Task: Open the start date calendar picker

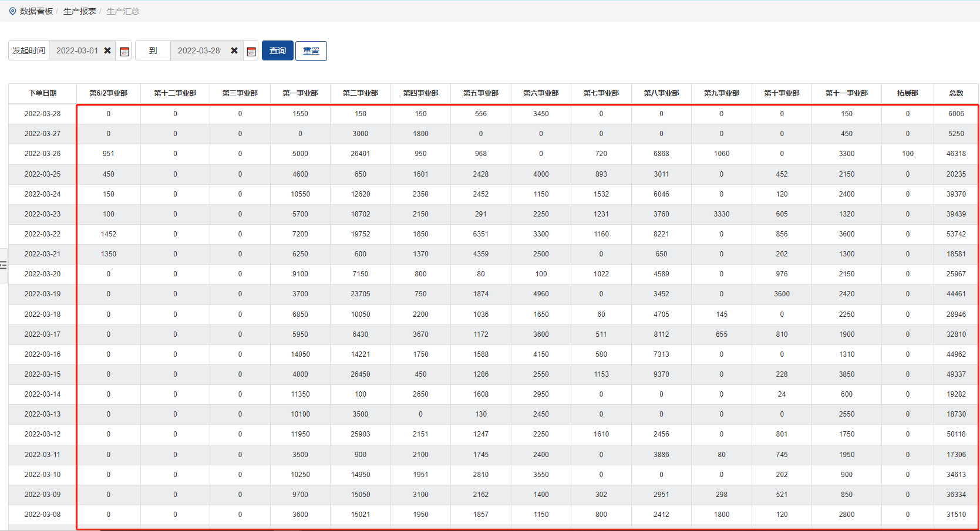Action: [x=124, y=51]
